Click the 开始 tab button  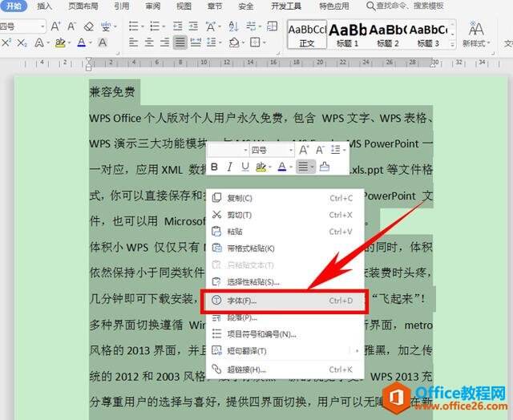[x=14, y=6]
